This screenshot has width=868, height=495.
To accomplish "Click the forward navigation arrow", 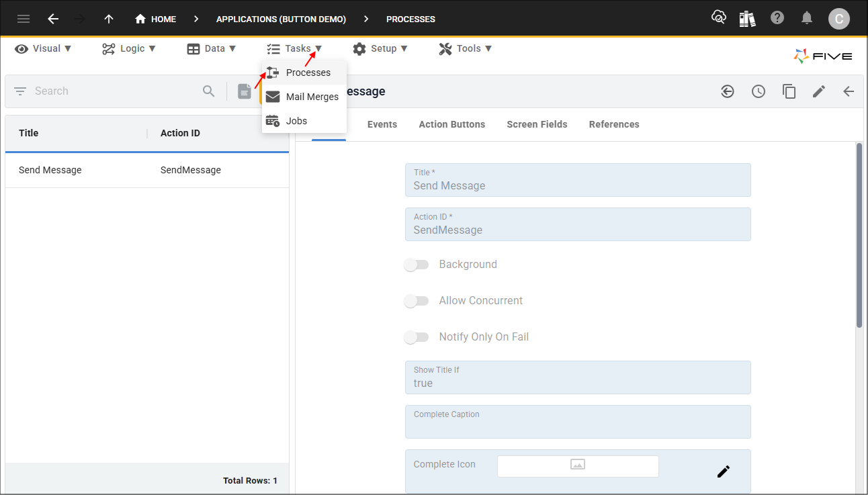I will 81,19.
